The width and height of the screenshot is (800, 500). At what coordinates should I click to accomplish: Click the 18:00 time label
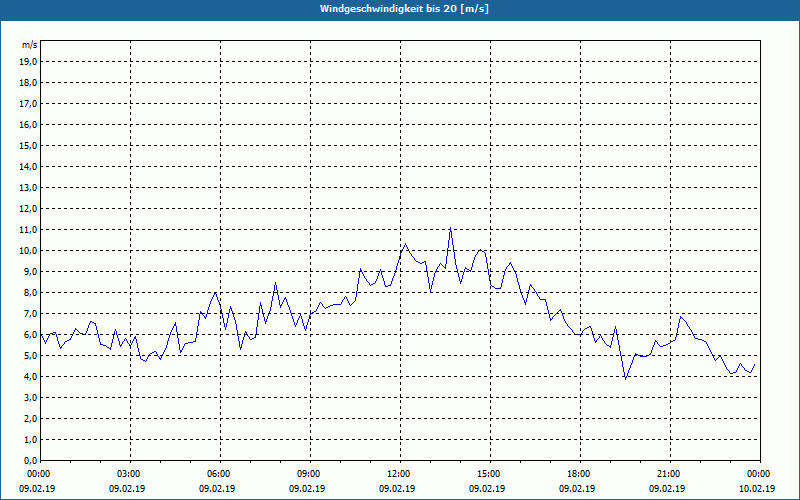click(x=581, y=474)
